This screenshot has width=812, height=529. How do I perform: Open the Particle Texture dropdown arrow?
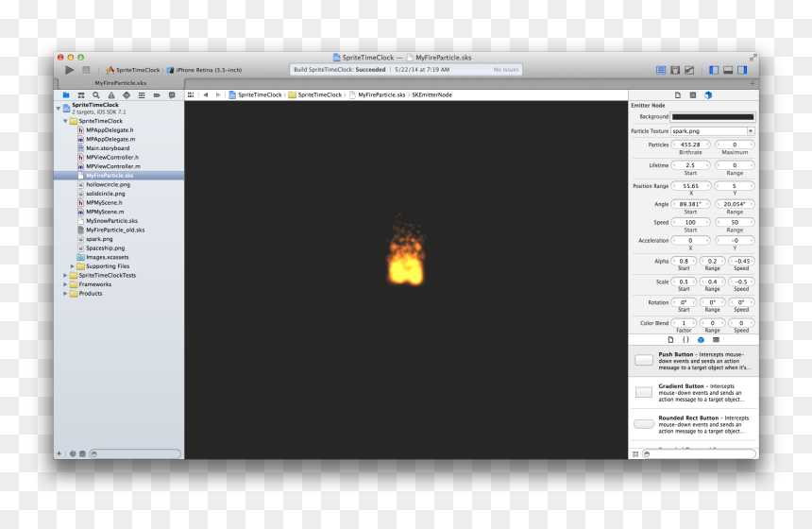click(751, 131)
